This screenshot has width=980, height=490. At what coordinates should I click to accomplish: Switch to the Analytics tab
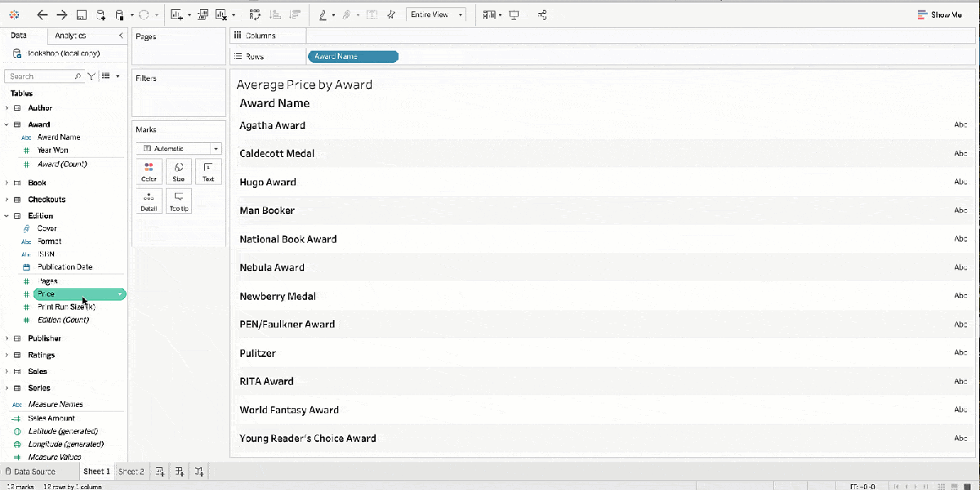click(x=70, y=36)
